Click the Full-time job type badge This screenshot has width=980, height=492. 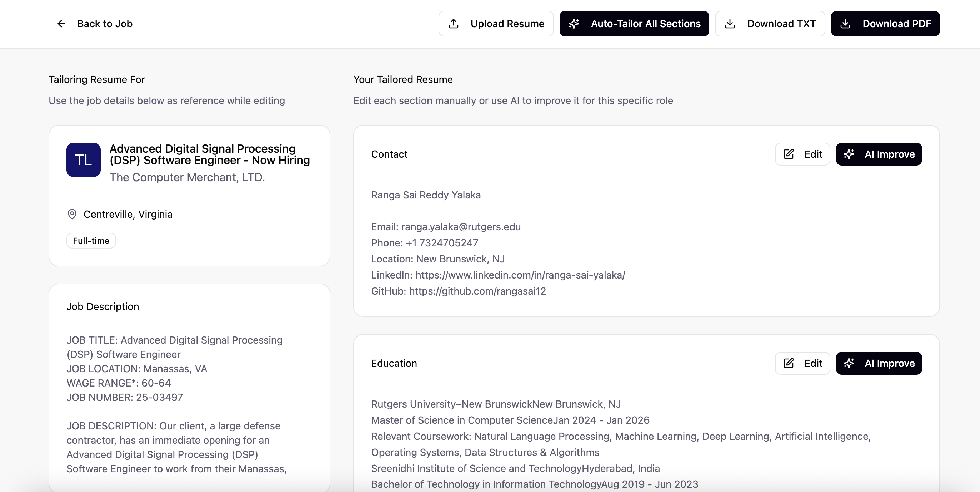coord(91,241)
